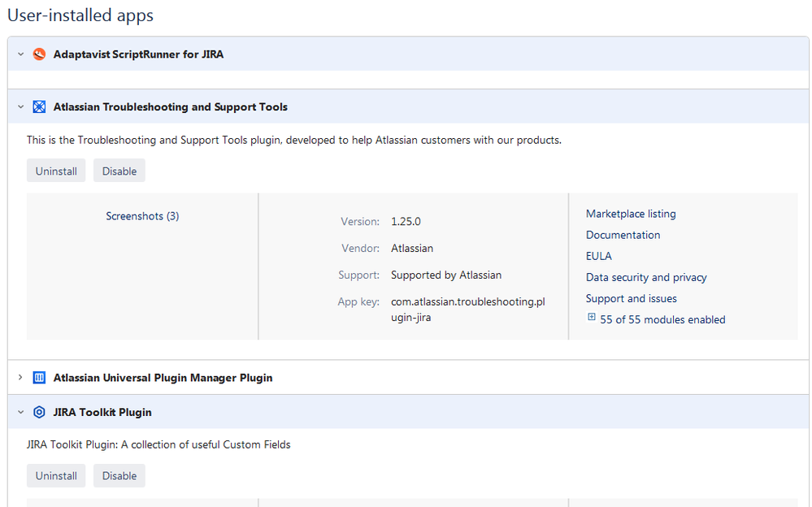Viewport: 812px width, 507px height.
Task: Click the plus icon beside 55 modules enabled
Action: coord(592,316)
